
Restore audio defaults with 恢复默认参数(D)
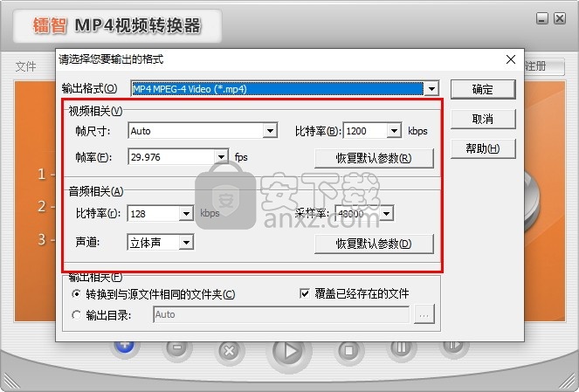click(x=374, y=244)
